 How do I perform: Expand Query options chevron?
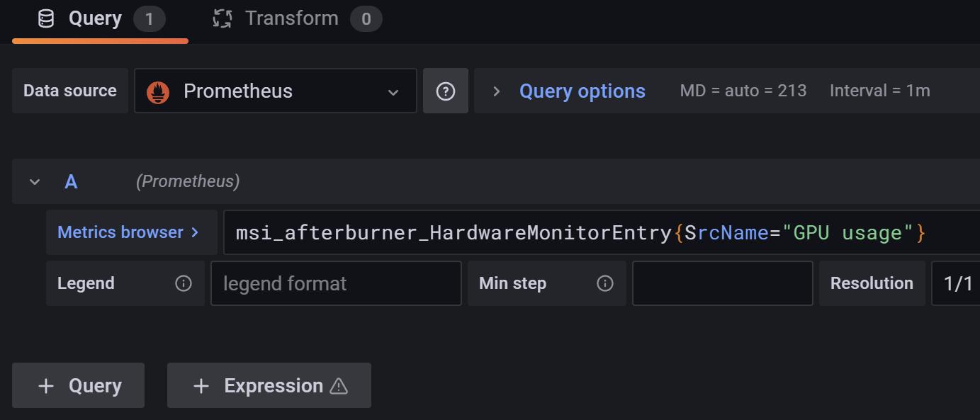coord(497,91)
